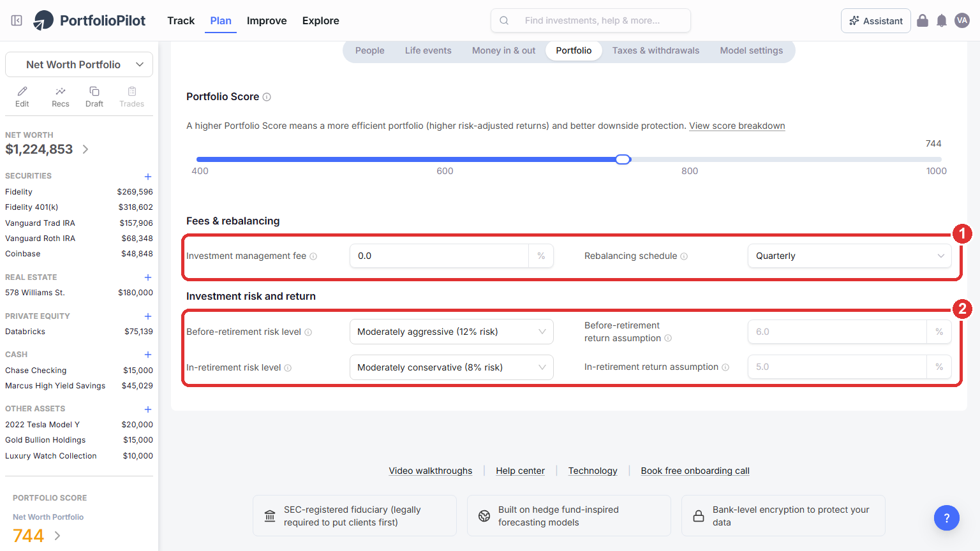Open Luxury Watch Collection row

click(79, 456)
